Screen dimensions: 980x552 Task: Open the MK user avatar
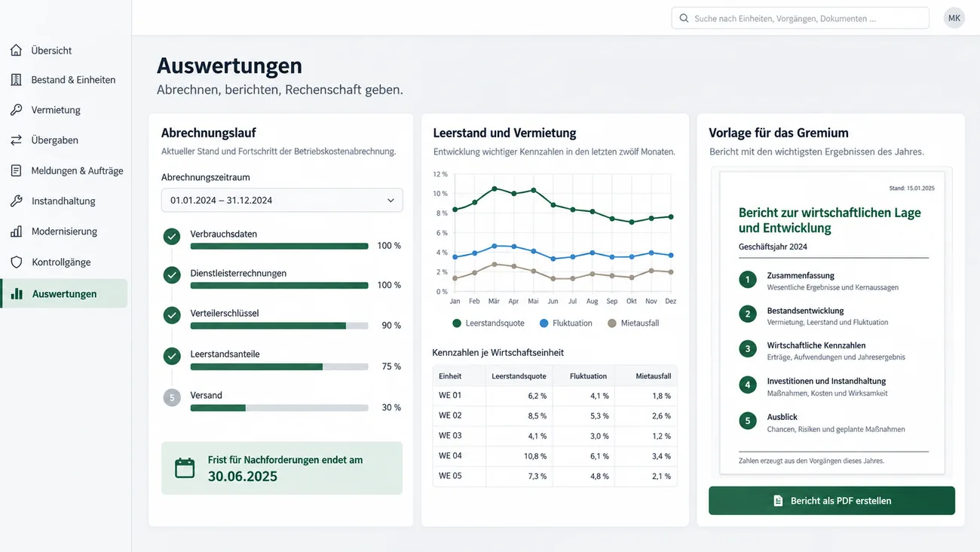point(954,18)
